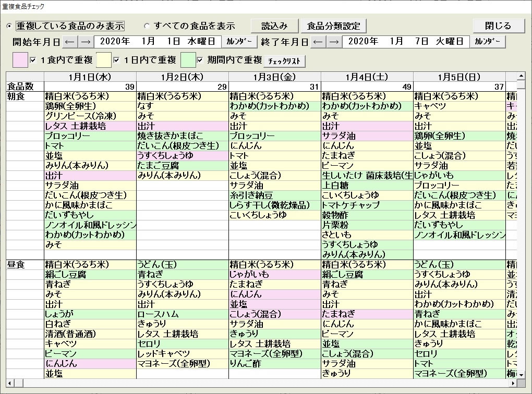The height and width of the screenshot is (394, 532).
Task: Click food count 39 for Jan 1
Action: point(90,87)
